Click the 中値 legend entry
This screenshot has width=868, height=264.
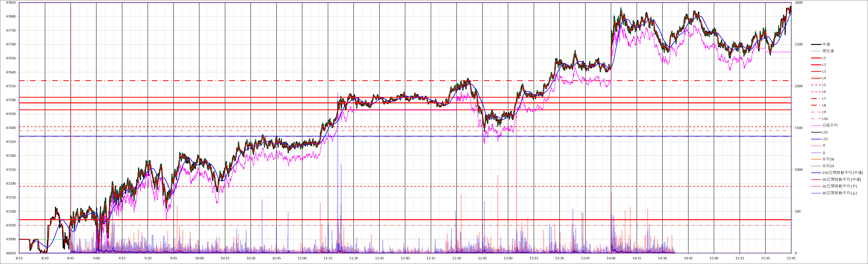826,44
